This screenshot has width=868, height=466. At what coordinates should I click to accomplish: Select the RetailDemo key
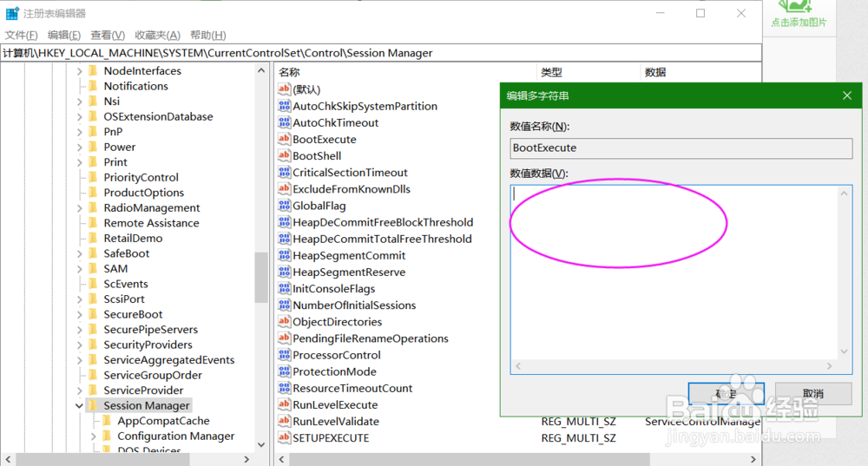coord(133,239)
